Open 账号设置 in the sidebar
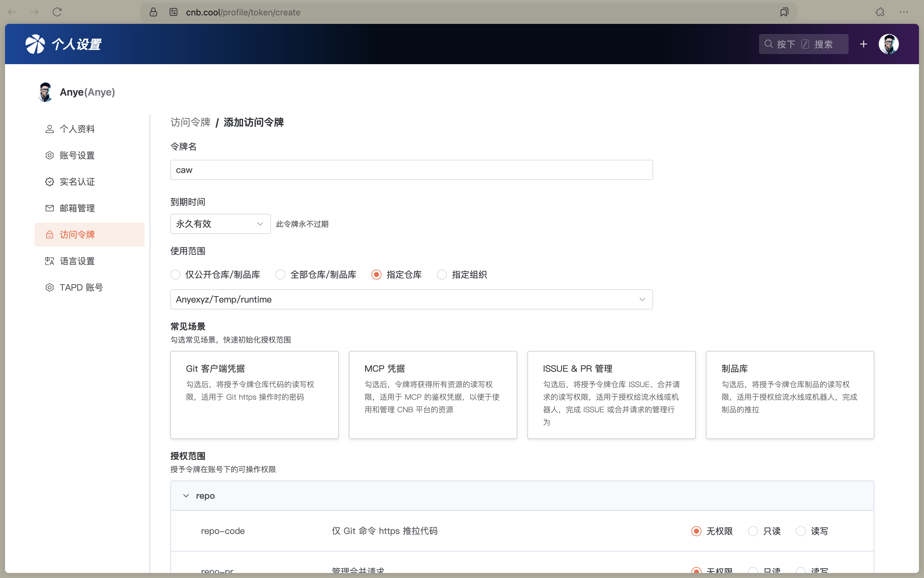Screen dimensions: 924x578 click(89, 156)
